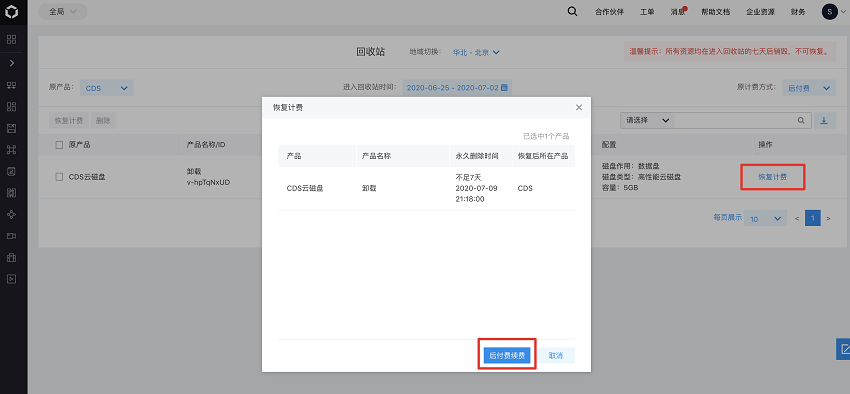Click the 每页展示 label

(727, 217)
